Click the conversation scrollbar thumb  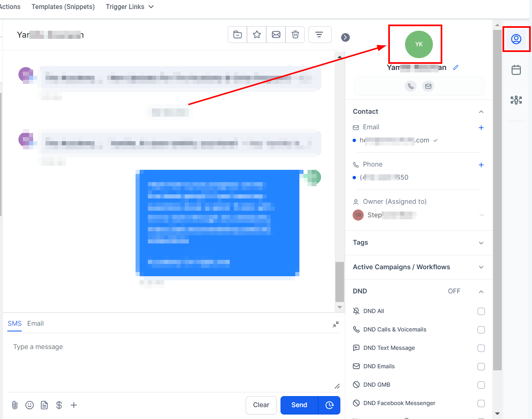coord(340,282)
